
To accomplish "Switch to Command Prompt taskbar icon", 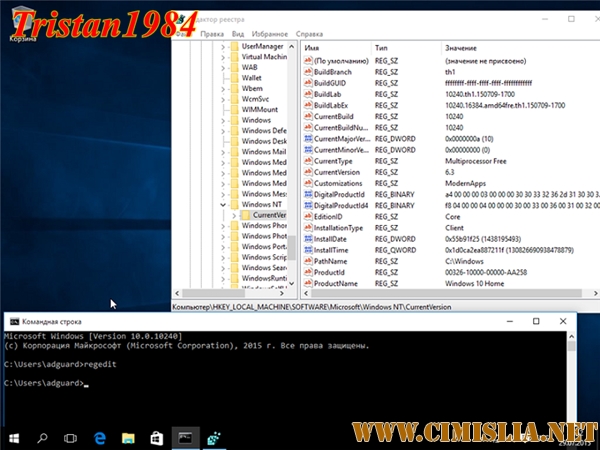I will (185, 437).
